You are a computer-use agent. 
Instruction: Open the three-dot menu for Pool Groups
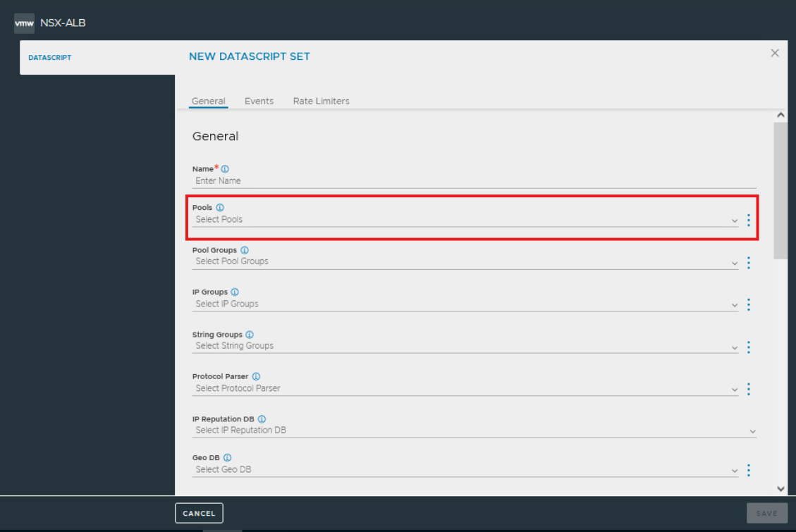pos(748,263)
